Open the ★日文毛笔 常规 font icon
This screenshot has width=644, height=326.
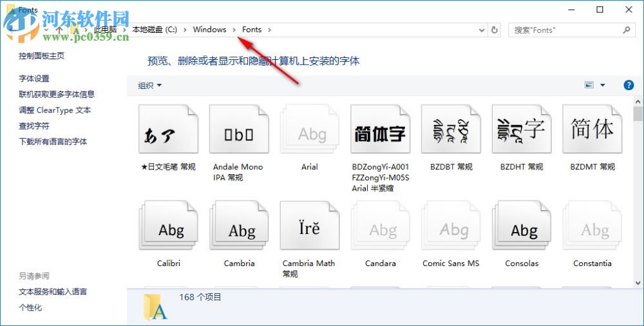(x=168, y=129)
